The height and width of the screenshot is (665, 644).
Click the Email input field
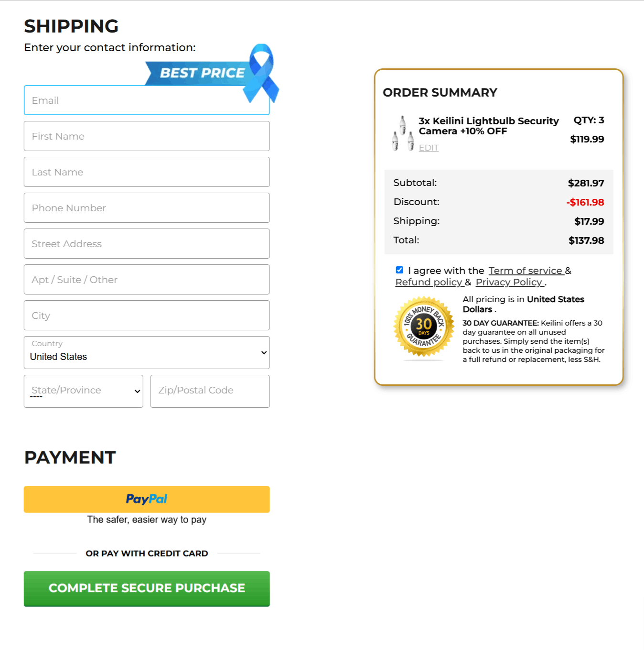click(x=146, y=100)
